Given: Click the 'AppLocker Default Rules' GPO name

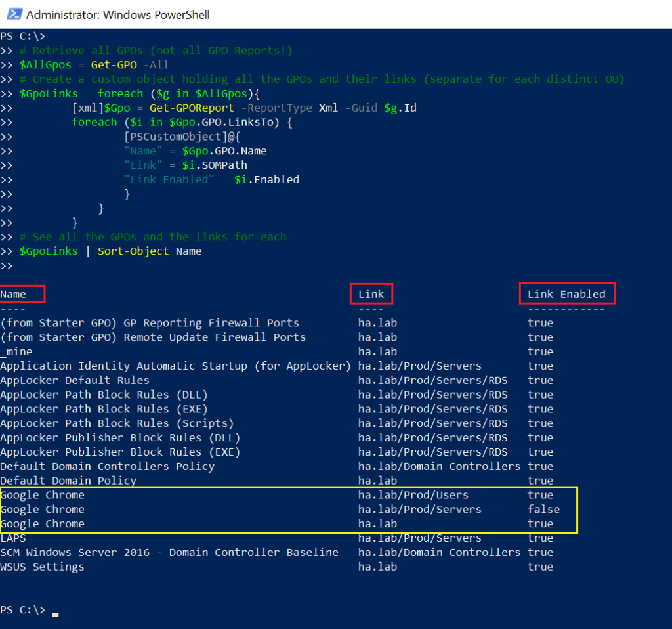Looking at the screenshot, I should tap(75, 380).
